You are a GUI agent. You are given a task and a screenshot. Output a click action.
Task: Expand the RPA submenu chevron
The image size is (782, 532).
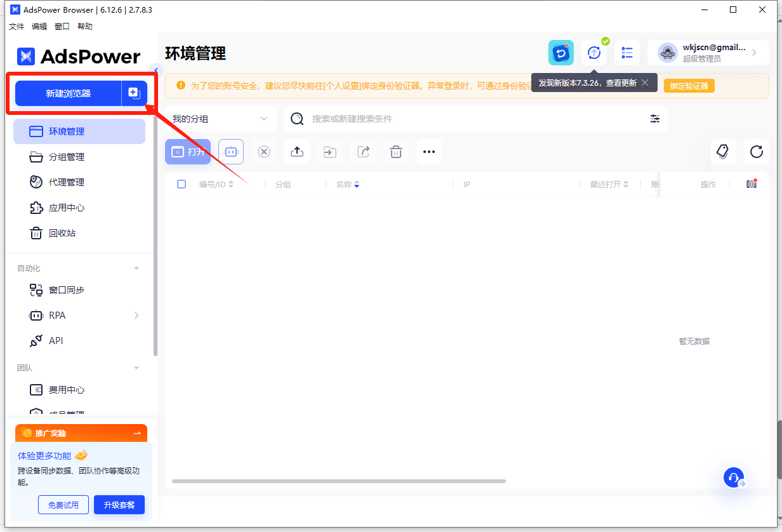point(136,316)
